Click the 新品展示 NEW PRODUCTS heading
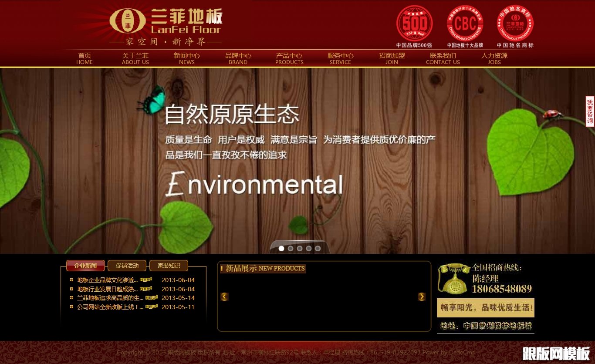595x364 pixels. coord(263,268)
